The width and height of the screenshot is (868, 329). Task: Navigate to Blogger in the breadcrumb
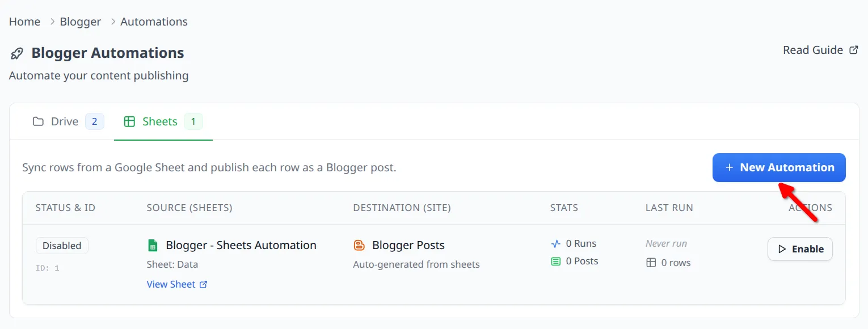tap(81, 22)
